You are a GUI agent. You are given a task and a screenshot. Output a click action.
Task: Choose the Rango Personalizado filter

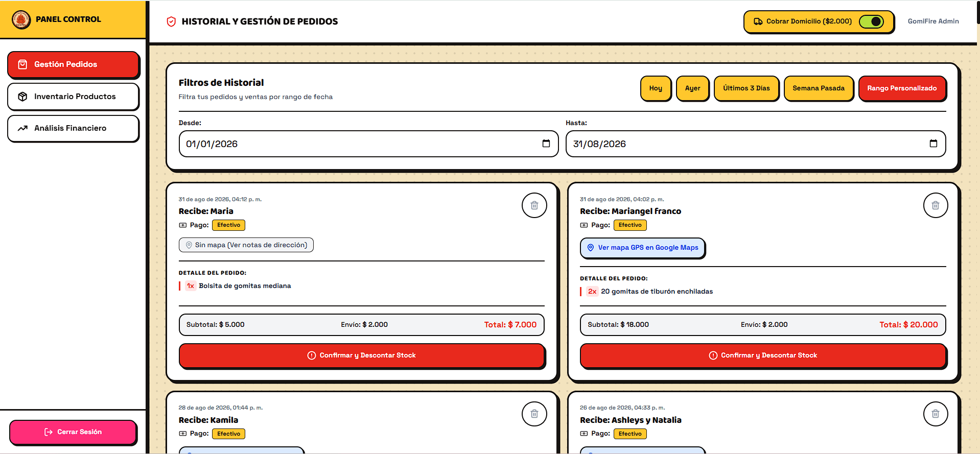click(x=902, y=88)
